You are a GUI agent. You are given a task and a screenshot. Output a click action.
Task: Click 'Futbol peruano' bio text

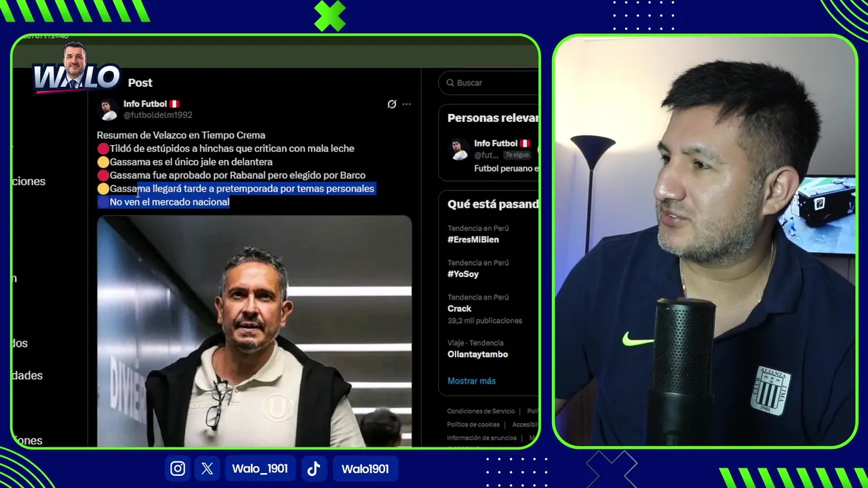click(505, 168)
